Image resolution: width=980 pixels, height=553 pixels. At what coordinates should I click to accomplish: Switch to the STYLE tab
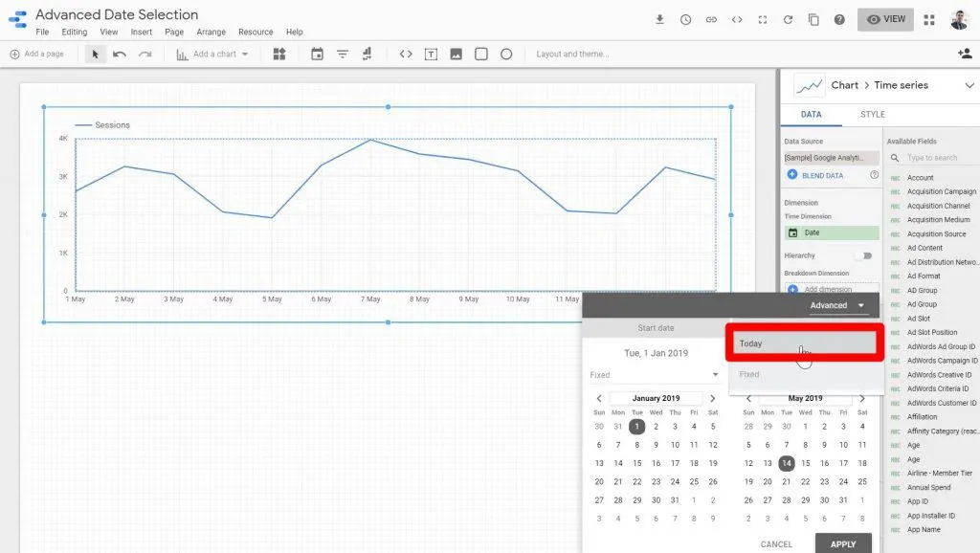pos(872,114)
